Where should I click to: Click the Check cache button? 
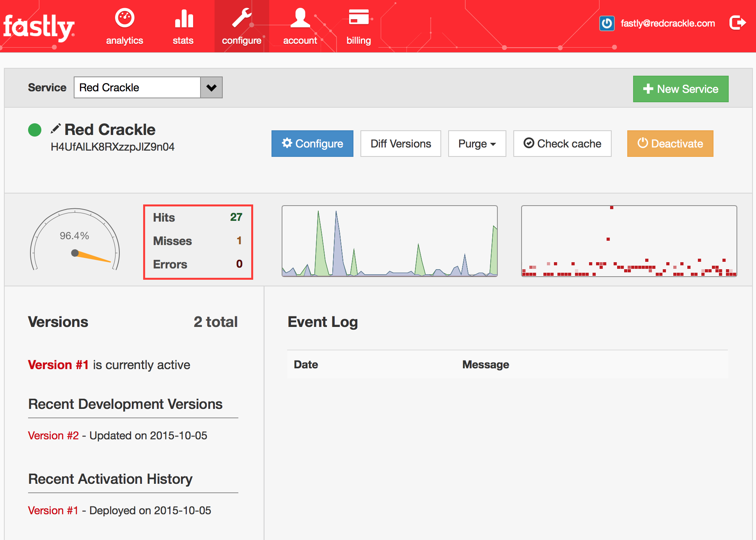(x=562, y=144)
